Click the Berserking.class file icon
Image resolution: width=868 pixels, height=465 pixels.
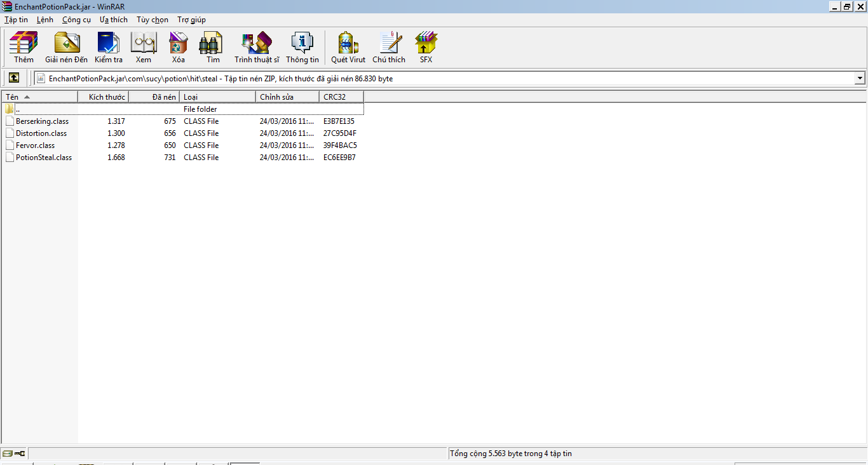point(10,121)
